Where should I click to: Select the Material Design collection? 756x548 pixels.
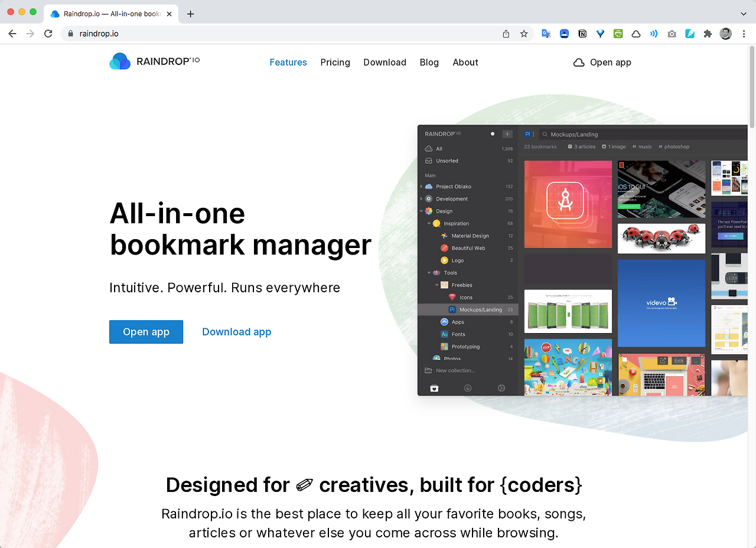click(x=468, y=236)
